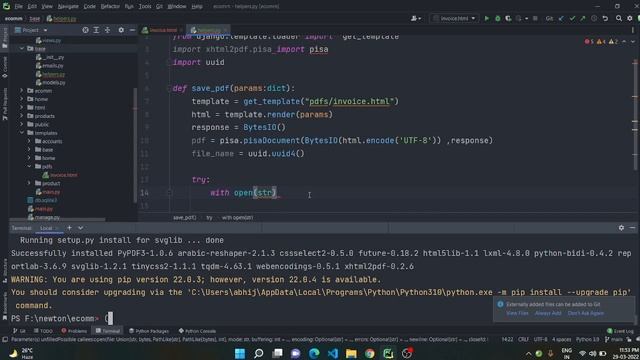Open the Navigate menu
This screenshot has height=360, width=640.
tap(68, 7)
